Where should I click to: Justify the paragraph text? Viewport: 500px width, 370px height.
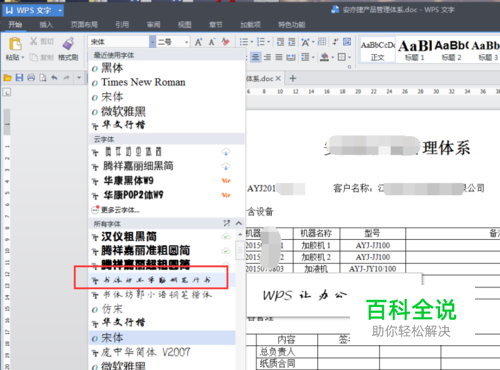tap(279, 57)
